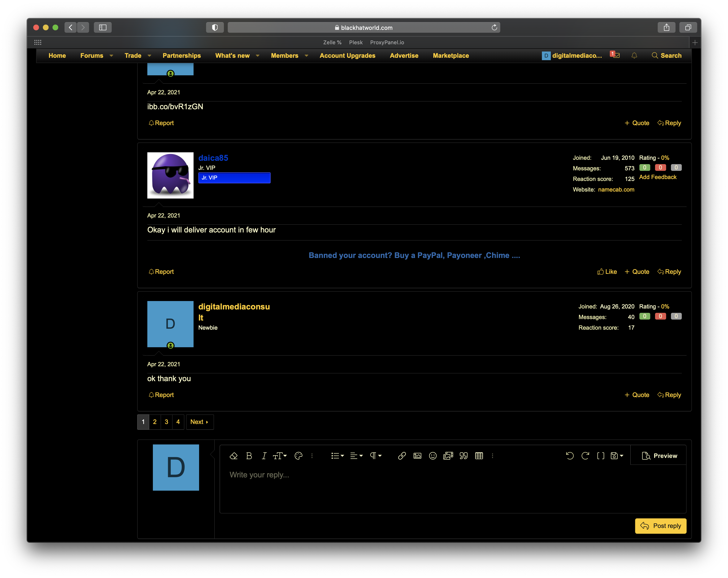Open the Marketplace menu item
The image size is (728, 578).
click(x=451, y=56)
